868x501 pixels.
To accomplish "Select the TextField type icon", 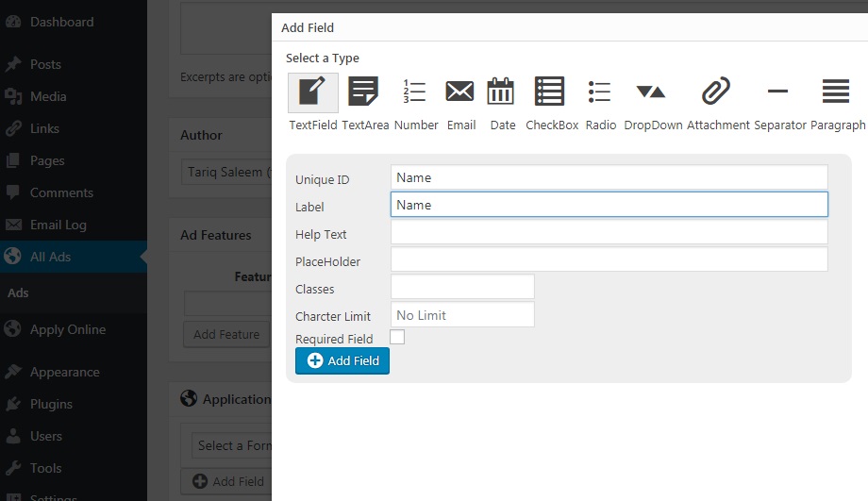I will click(312, 92).
